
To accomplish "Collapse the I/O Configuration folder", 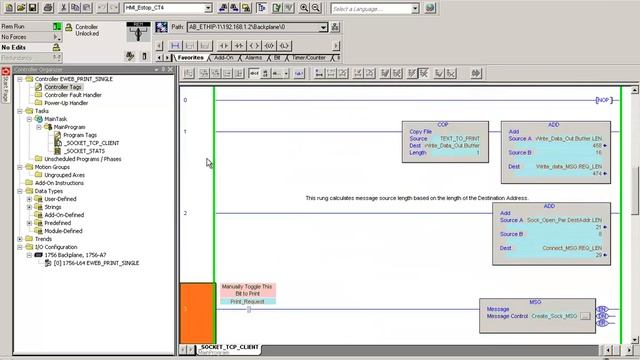I will pos(20,247).
